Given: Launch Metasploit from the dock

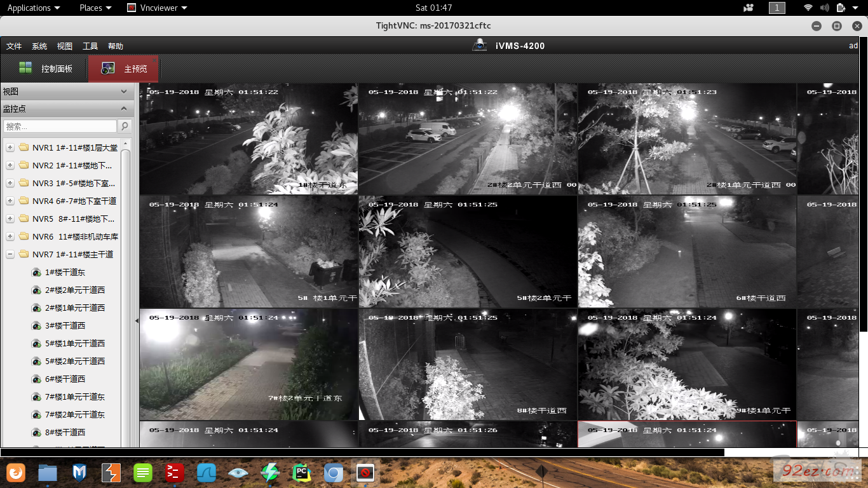Looking at the screenshot, I should tap(79, 473).
